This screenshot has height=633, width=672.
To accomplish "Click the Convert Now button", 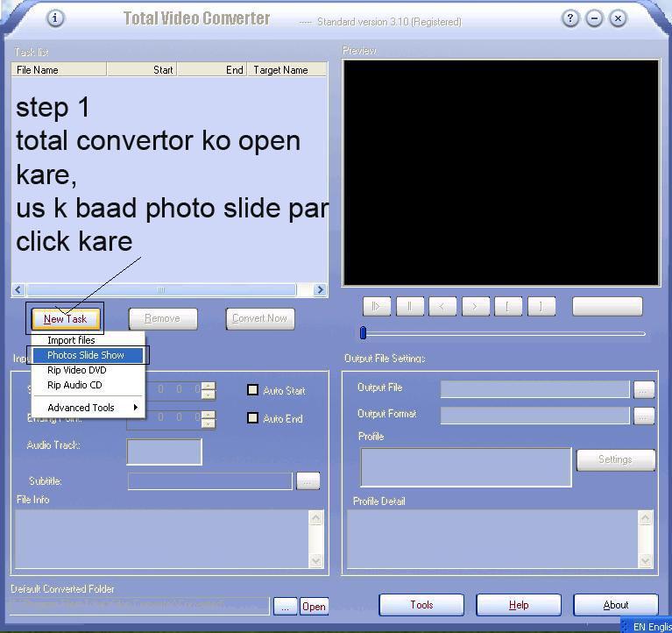I will pos(259,318).
